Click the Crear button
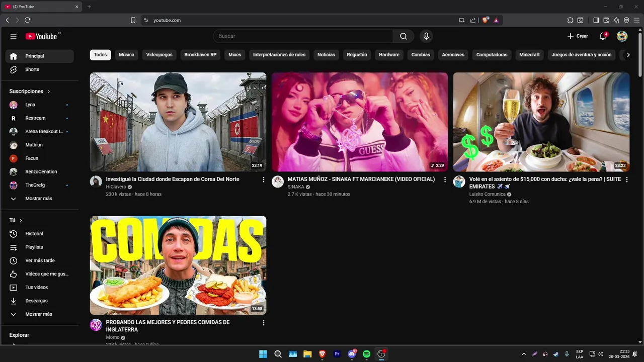Viewport: 644px width, 362px height. pyautogui.click(x=578, y=36)
